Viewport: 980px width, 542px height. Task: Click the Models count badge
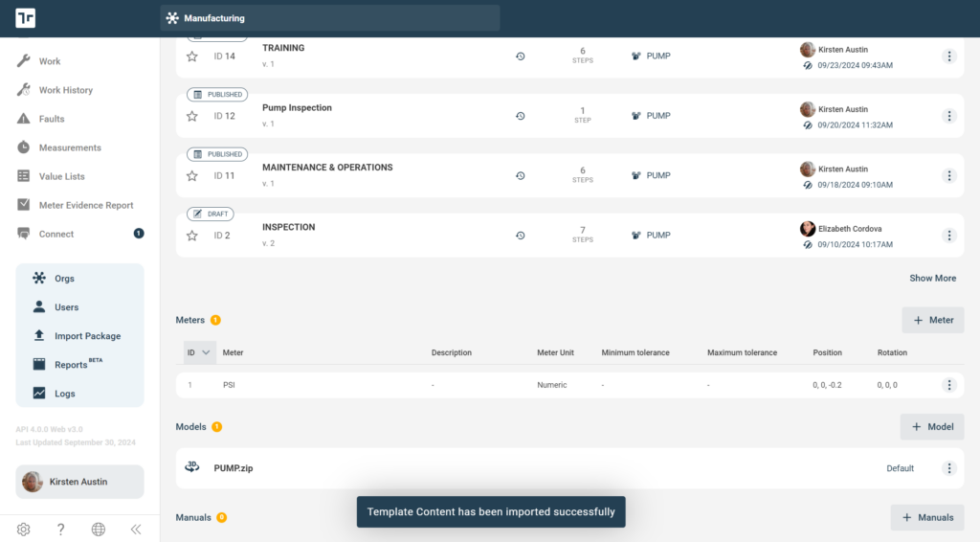pyautogui.click(x=217, y=427)
